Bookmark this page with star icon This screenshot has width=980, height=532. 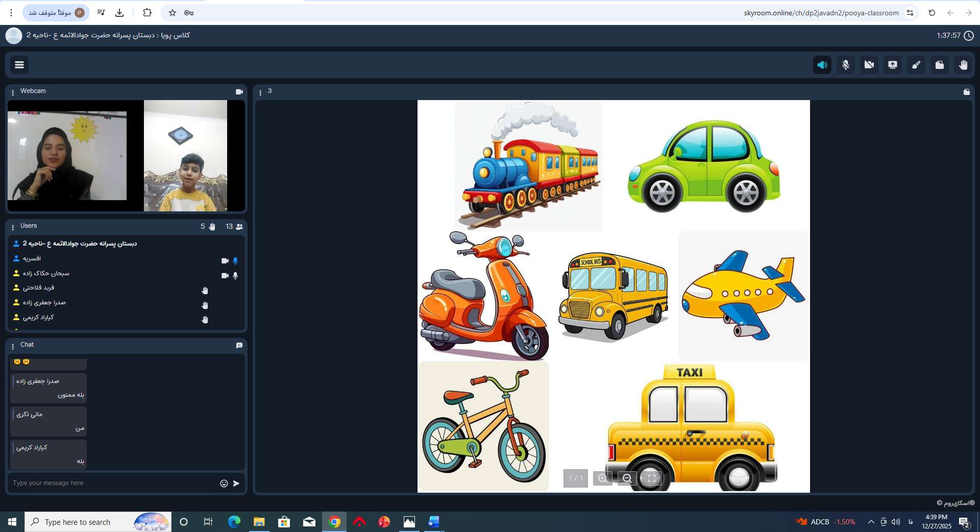pos(172,13)
